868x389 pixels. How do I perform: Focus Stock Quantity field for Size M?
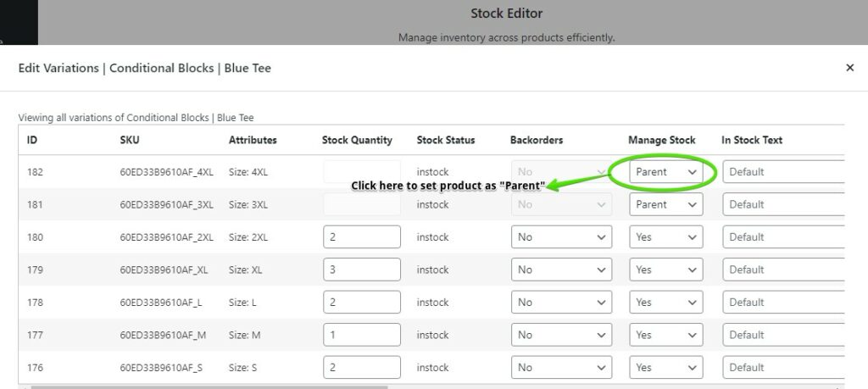[361, 336]
